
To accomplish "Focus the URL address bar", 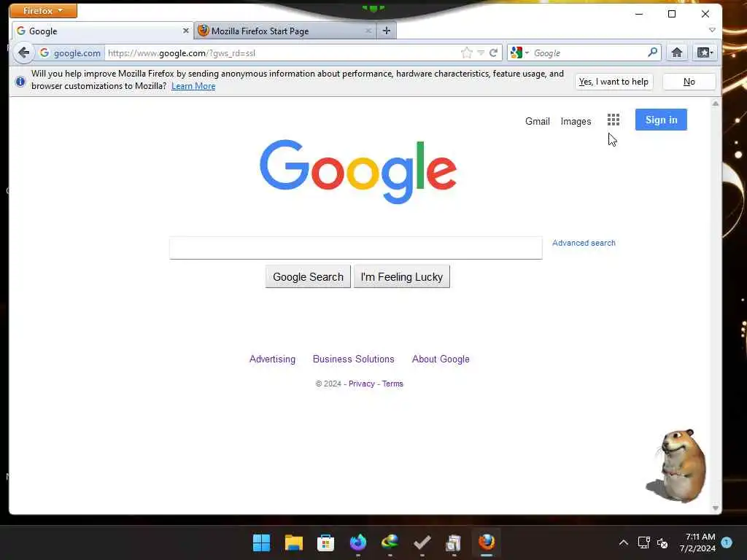I will point(282,52).
